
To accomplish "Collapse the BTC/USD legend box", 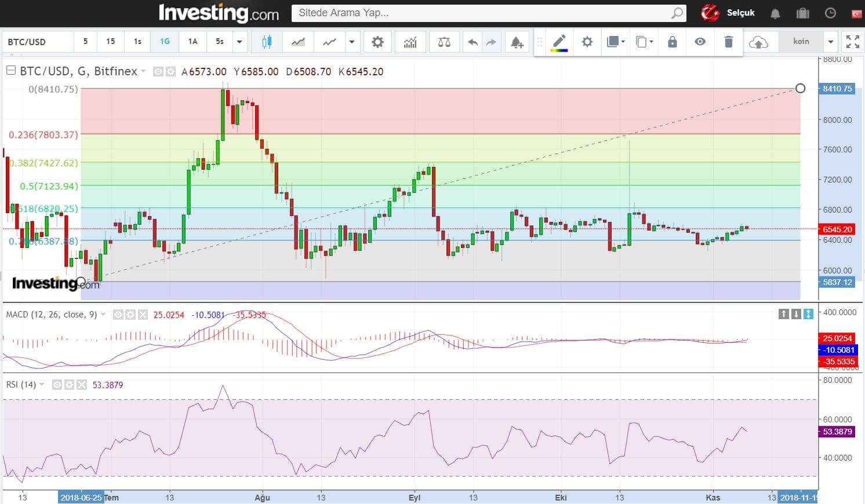I will point(10,71).
